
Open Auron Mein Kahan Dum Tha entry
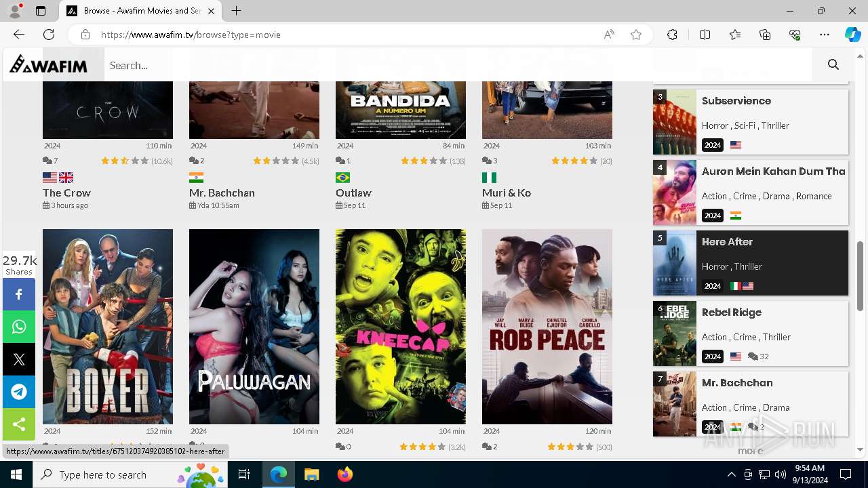pyautogui.click(x=774, y=171)
